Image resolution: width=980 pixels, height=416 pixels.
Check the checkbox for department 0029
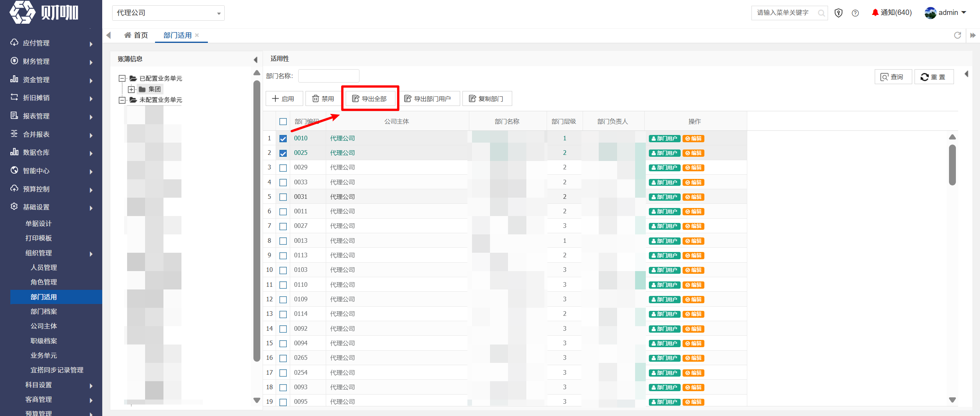click(283, 168)
